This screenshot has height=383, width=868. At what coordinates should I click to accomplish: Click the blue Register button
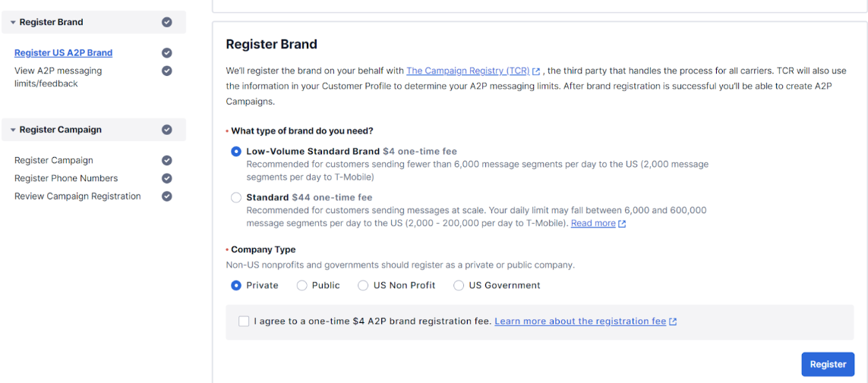[x=828, y=364]
